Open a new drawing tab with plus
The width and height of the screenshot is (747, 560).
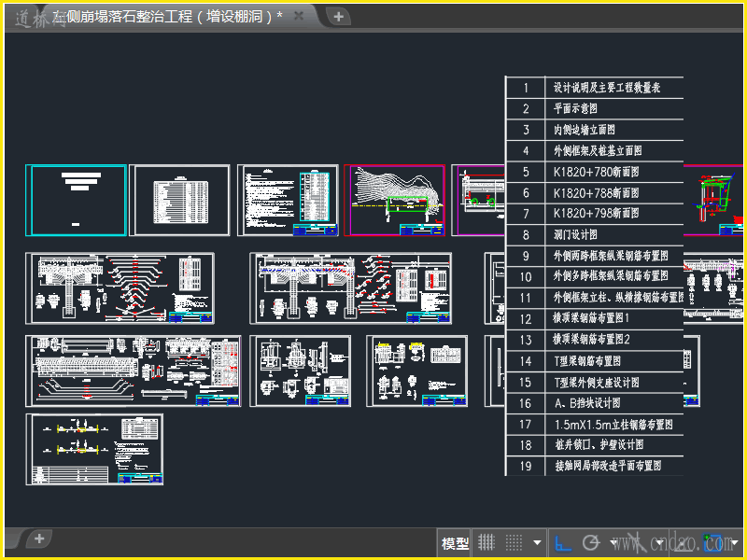point(338,17)
